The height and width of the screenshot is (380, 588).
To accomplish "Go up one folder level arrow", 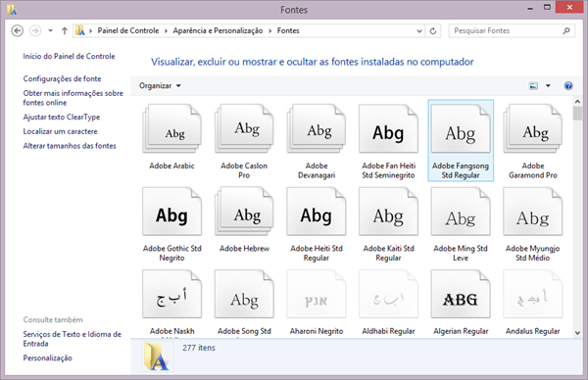I will coord(65,30).
